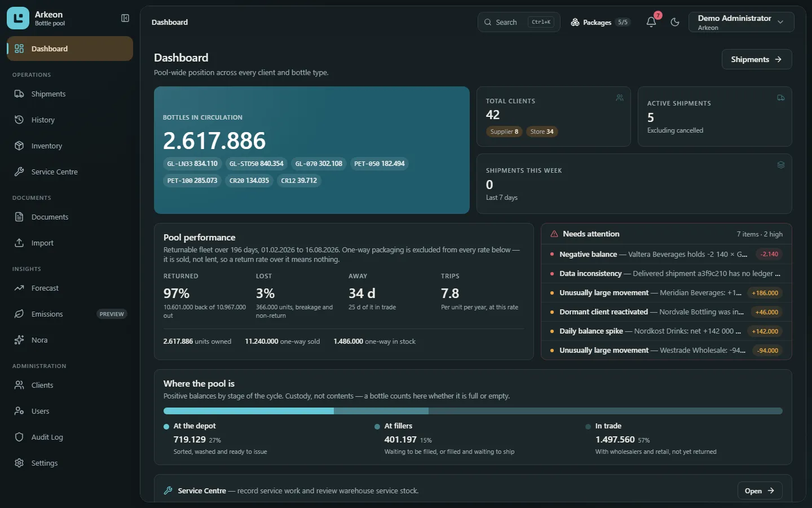Toggle dark mode moon icon
The height and width of the screenshot is (508, 812).
675,22
